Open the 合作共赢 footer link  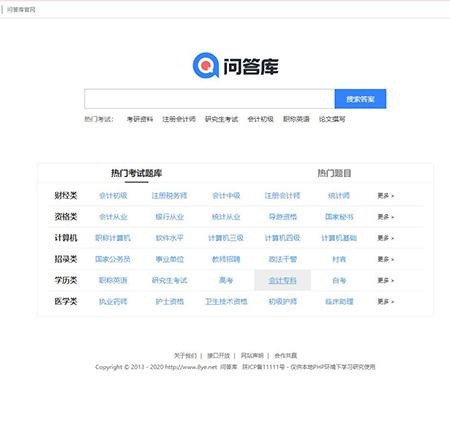[286, 356]
